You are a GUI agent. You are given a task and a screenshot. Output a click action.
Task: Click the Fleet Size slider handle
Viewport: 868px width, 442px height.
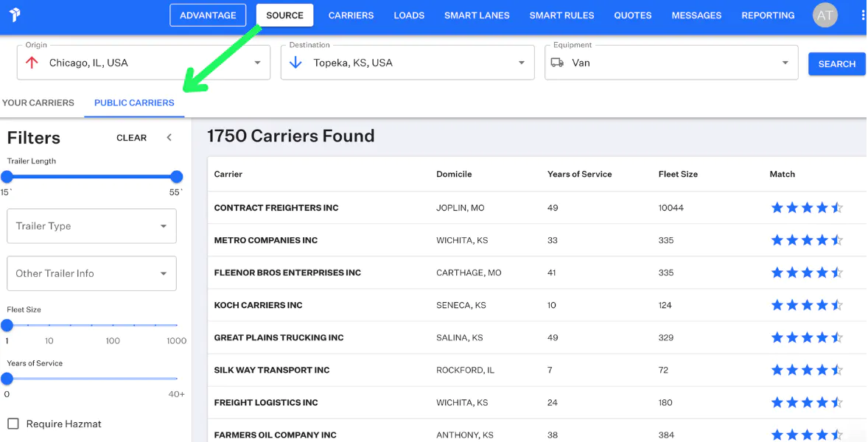pos(7,326)
